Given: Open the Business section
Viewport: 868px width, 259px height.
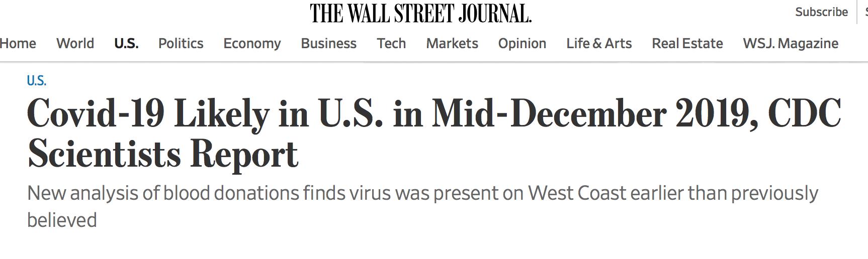Looking at the screenshot, I should (x=328, y=44).
